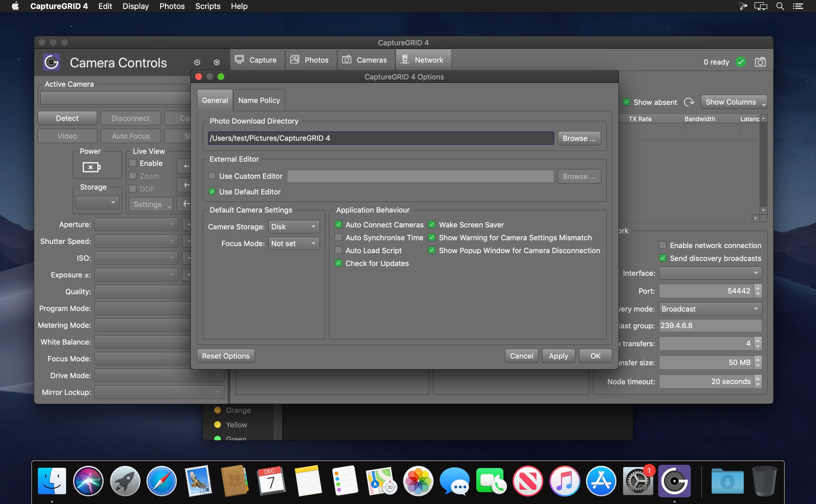Click the battery power icon in the Power group
Viewport: 816px width, 504px height.
(x=92, y=167)
